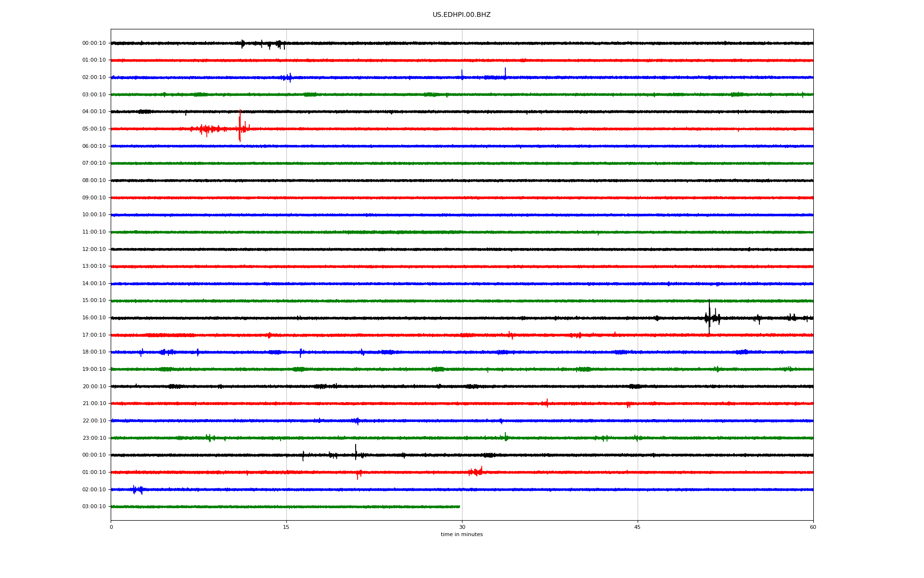This screenshot has height=578, width=924.
Task: Click the 'time in minutes' axis label
Action: (462, 535)
